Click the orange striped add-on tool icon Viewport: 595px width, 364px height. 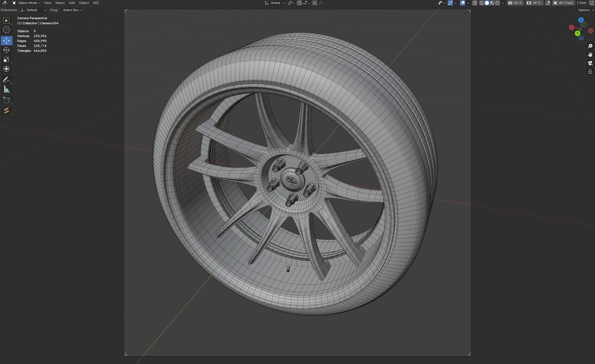6,111
